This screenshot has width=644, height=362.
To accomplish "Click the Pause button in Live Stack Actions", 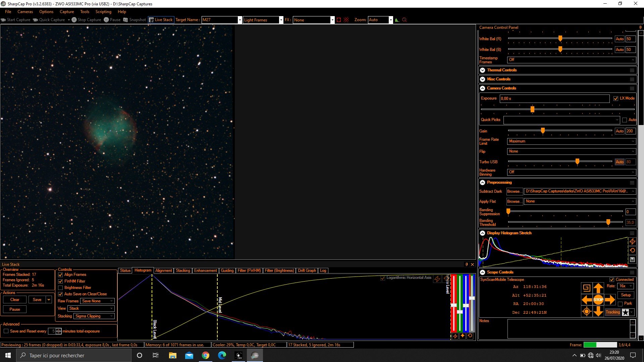I will pos(15,309).
